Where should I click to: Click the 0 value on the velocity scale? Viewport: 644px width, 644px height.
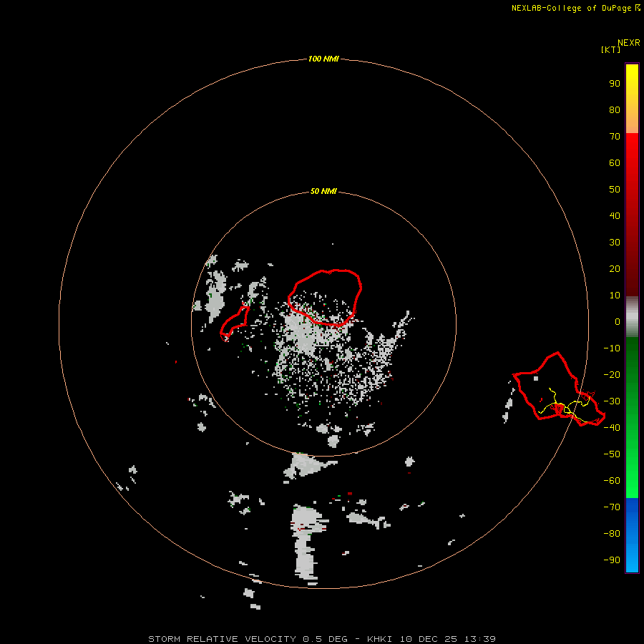(x=618, y=321)
